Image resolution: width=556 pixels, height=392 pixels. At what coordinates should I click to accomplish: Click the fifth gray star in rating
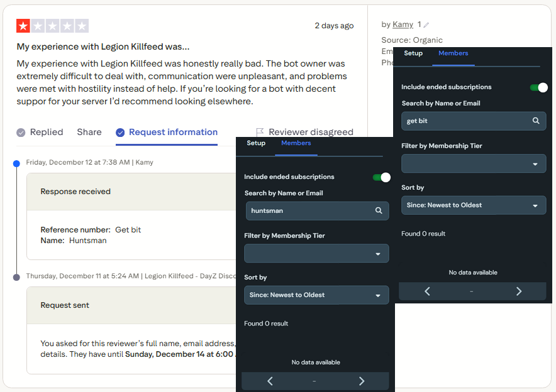tap(82, 26)
